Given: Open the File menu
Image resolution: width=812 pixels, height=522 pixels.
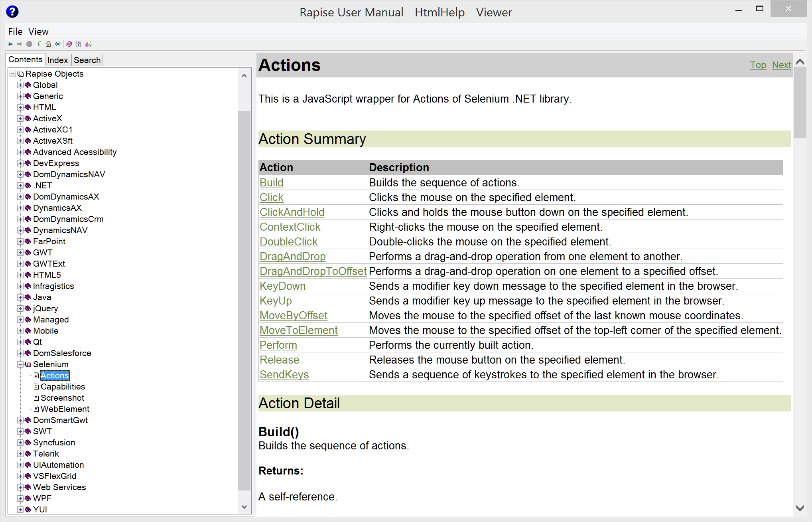Looking at the screenshot, I should click(15, 32).
